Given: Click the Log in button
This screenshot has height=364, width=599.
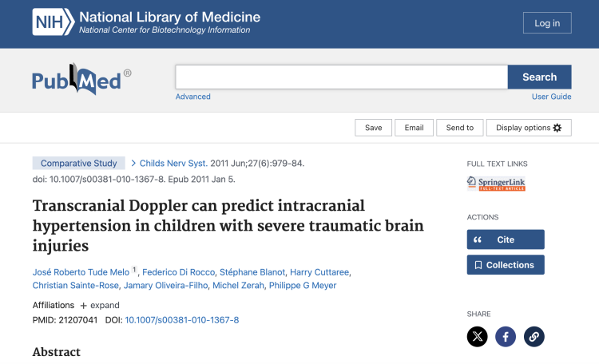Looking at the screenshot, I should 547,23.
